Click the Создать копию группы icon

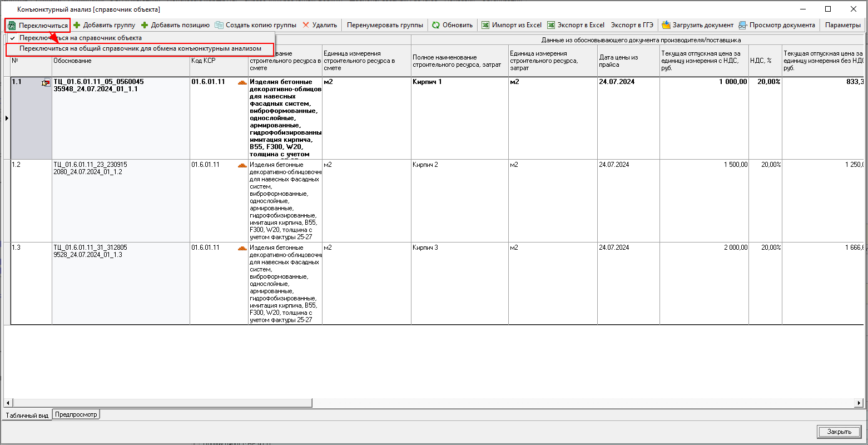(x=219, y=25)
